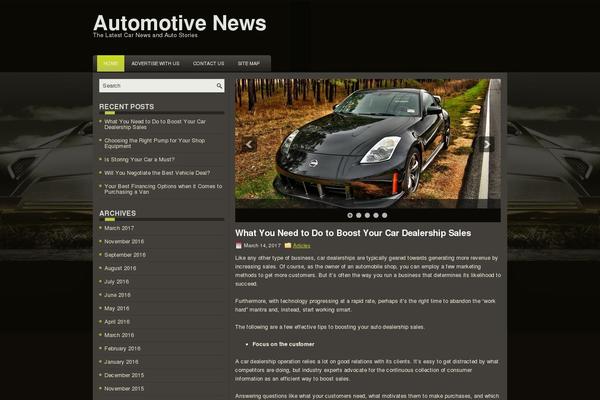Click the black Nissan slider image
The height and width of the screenshot is (400, 600).
point(368,144)
